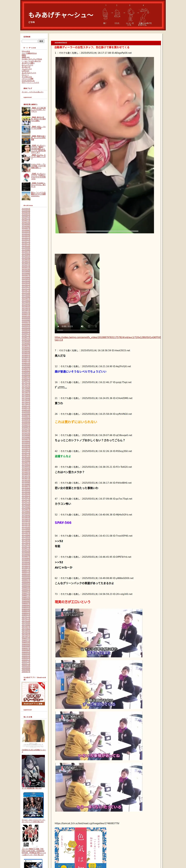The height and width of the screenshot is (868, 186).
Task: Open the 2005年07月 archive link
Action: (26, 672)
